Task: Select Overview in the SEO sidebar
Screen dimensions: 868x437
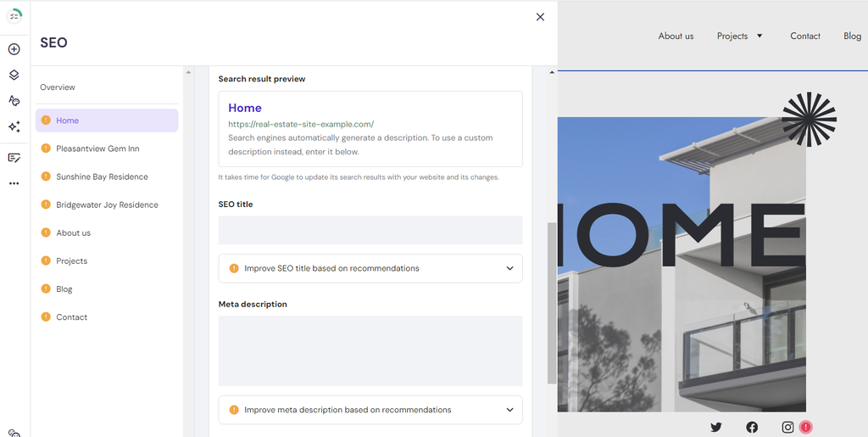Action: click(58, 87)
